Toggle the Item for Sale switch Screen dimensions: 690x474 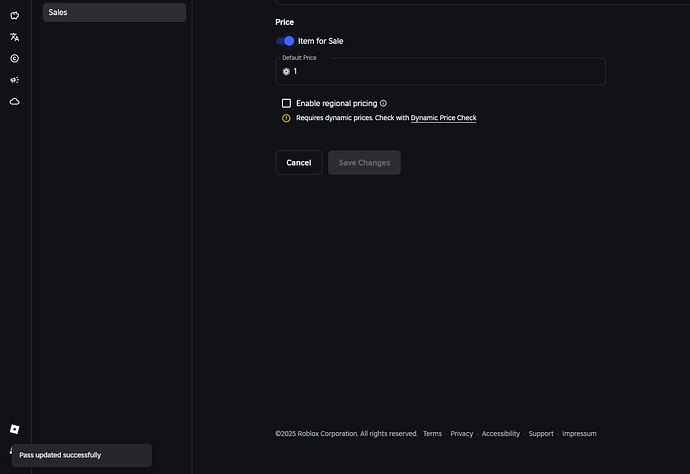285,41
